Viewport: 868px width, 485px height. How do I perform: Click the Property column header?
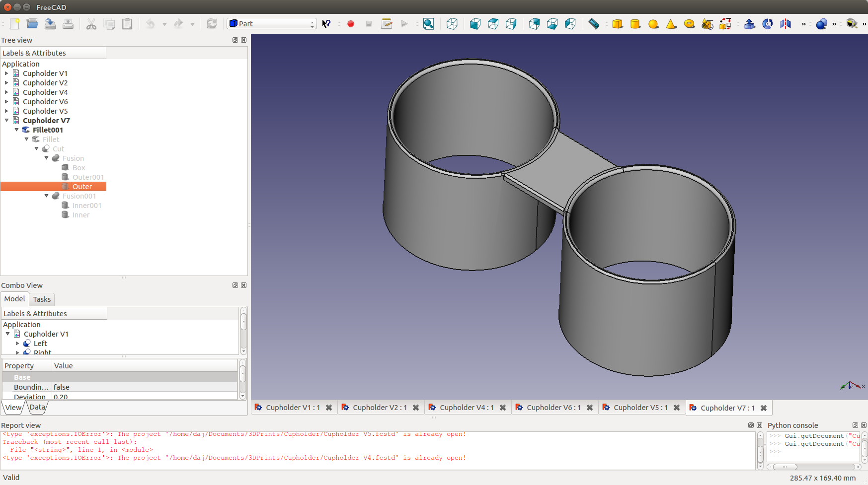click(x=27, y=366)
